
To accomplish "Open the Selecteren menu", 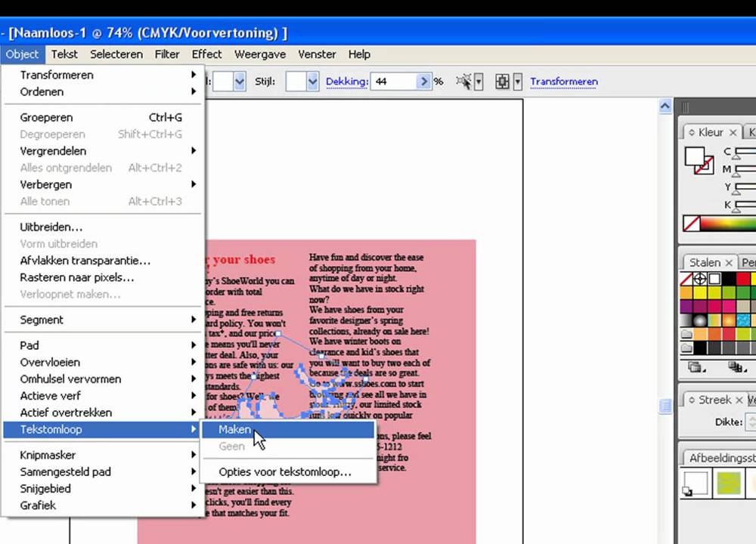I will pos(116,54).
